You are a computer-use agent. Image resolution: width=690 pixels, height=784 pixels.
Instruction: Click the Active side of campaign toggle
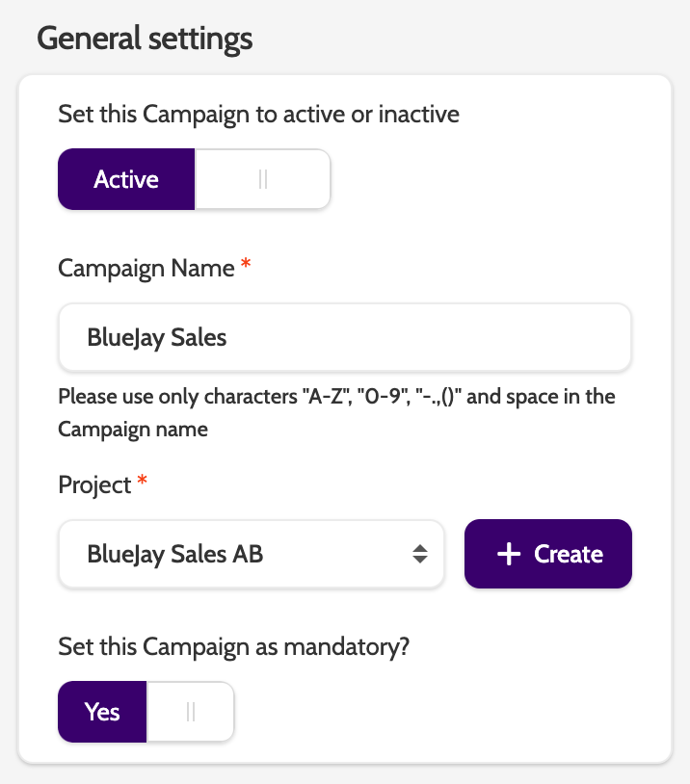point(126,179)
